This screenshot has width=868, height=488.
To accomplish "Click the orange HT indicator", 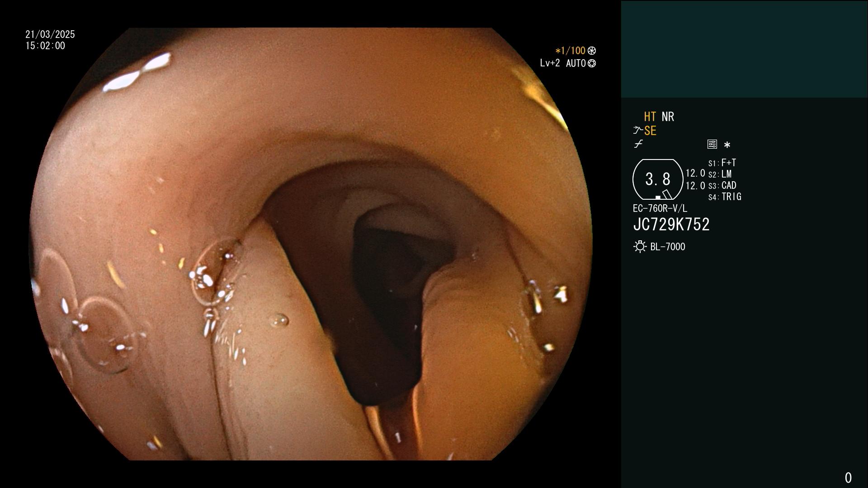I will coord(650,117).
